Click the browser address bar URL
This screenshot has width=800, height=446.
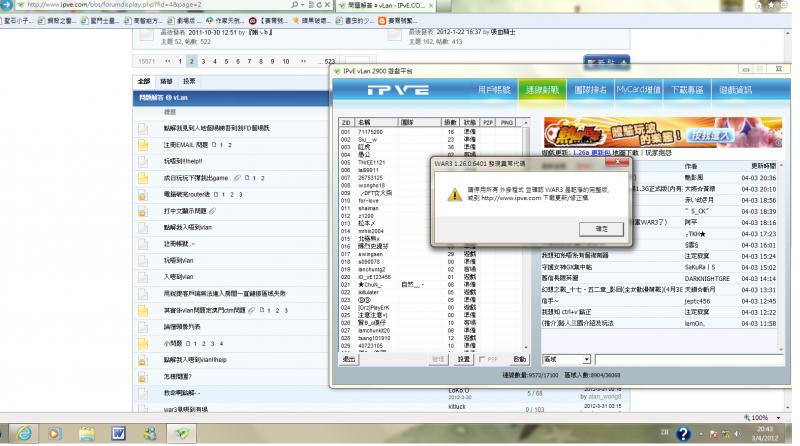point(114,5)
